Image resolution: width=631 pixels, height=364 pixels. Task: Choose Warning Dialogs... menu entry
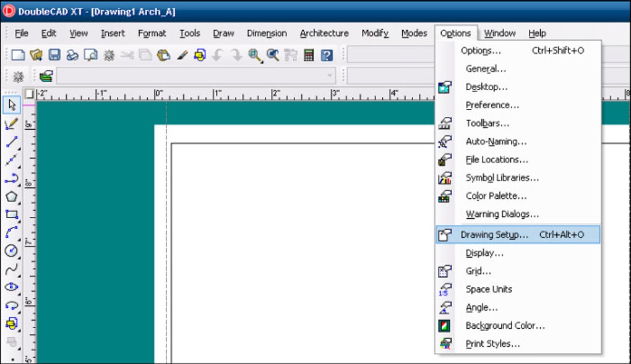point(518,214)
